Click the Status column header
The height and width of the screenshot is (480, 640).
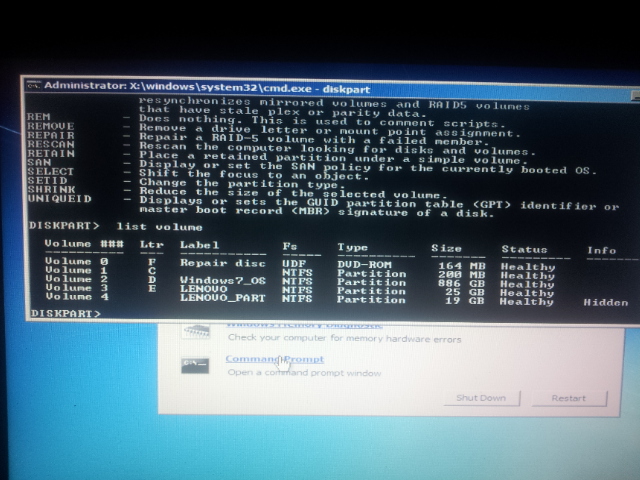click(524, 249)
